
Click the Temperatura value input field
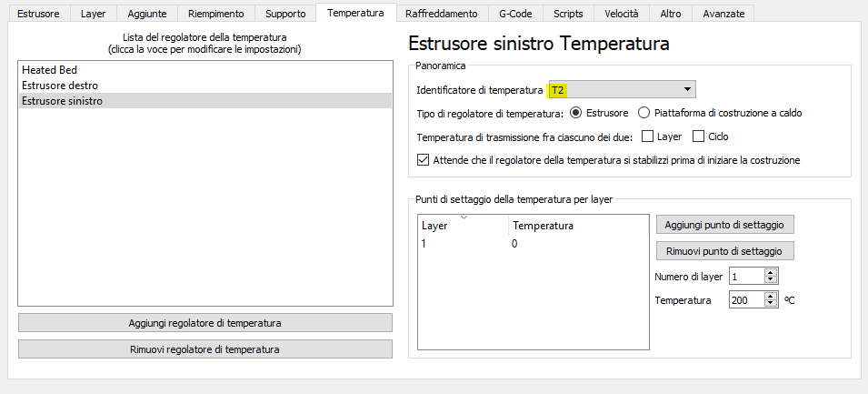pos(746,299)
